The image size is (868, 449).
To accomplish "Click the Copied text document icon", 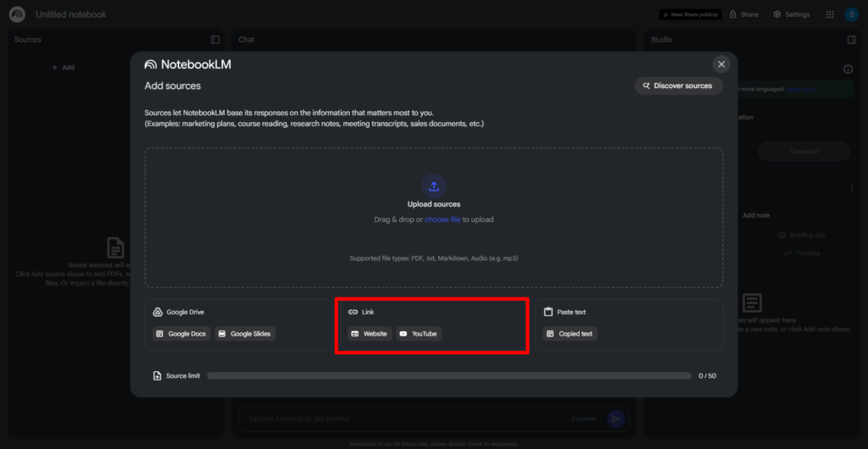I will 550,334.
